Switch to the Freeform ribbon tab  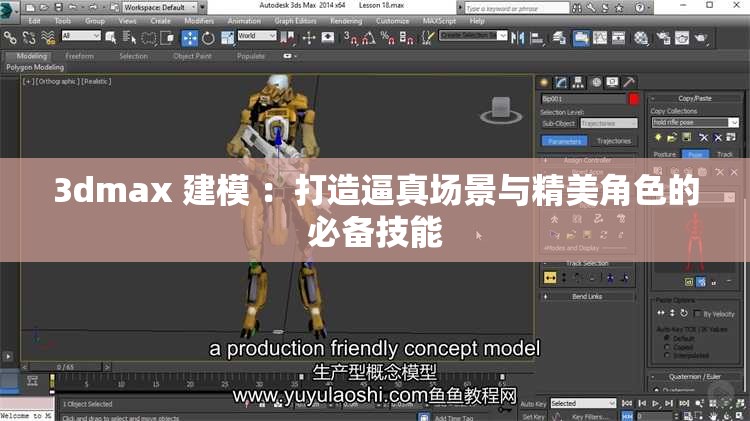click(x=79, y=56)
